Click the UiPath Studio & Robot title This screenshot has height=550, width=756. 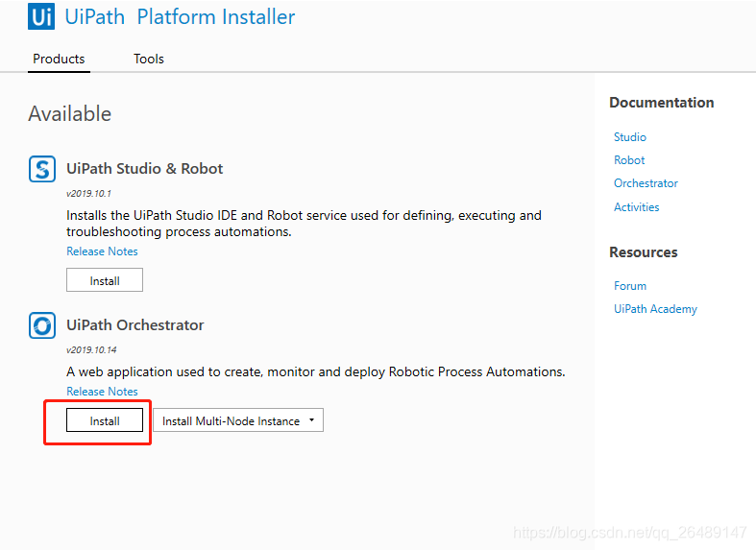(145, 169)
